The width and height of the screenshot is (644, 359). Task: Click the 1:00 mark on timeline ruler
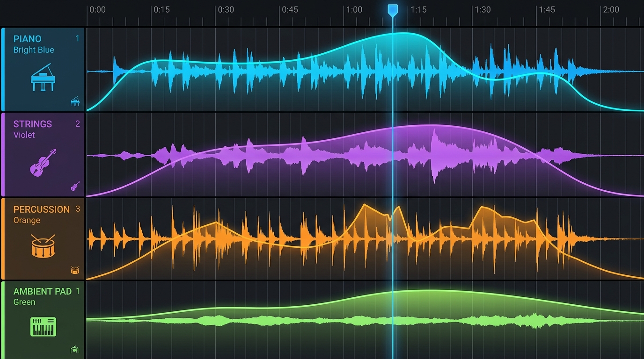pos(354,9)
